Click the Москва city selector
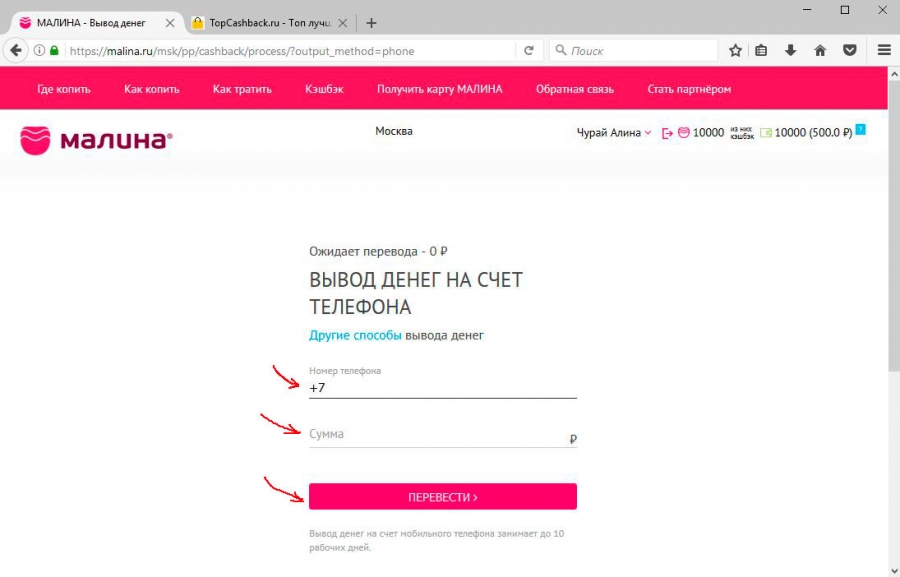Screen dimensions: 900x577 (394, 131)
